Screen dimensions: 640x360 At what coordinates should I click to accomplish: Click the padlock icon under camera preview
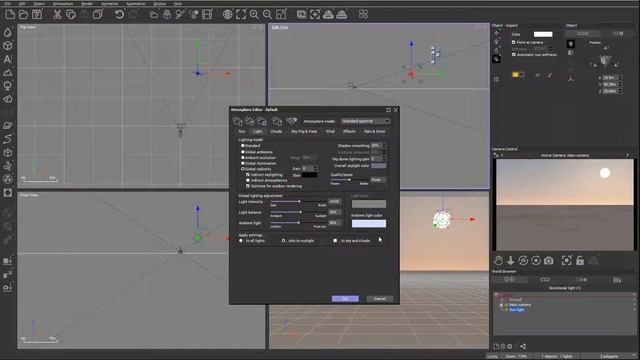[580, 260]
